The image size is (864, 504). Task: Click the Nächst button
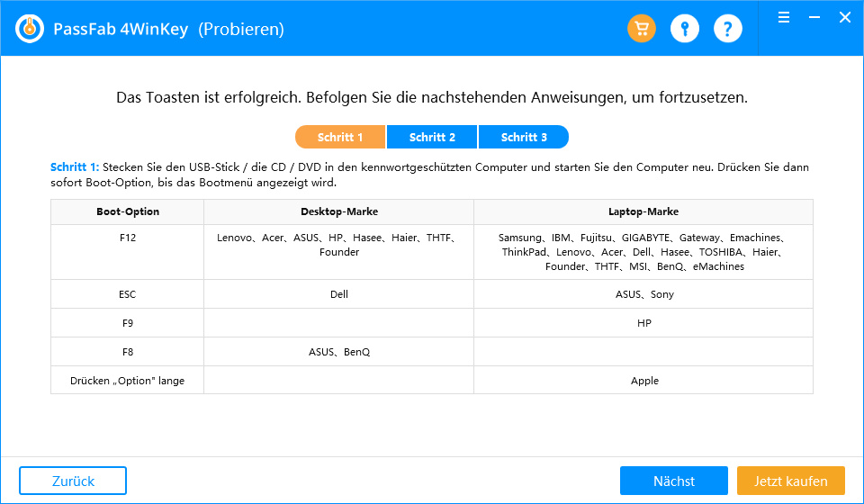[673, 481]
